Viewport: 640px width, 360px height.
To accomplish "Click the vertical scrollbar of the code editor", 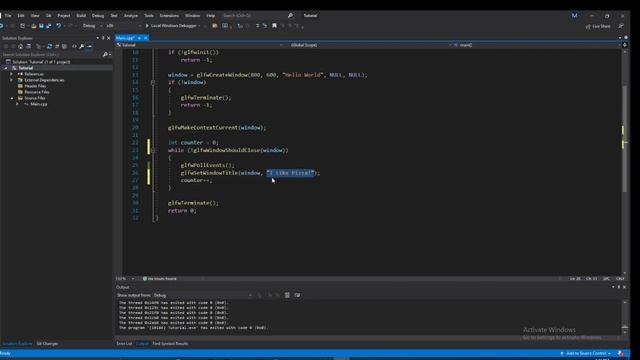I will (624, 139).
